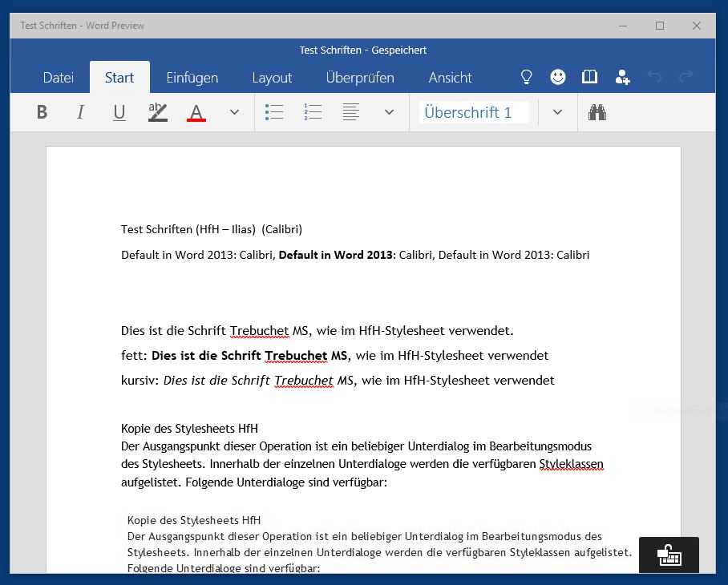Insert a bulleted list

(274, 112)
